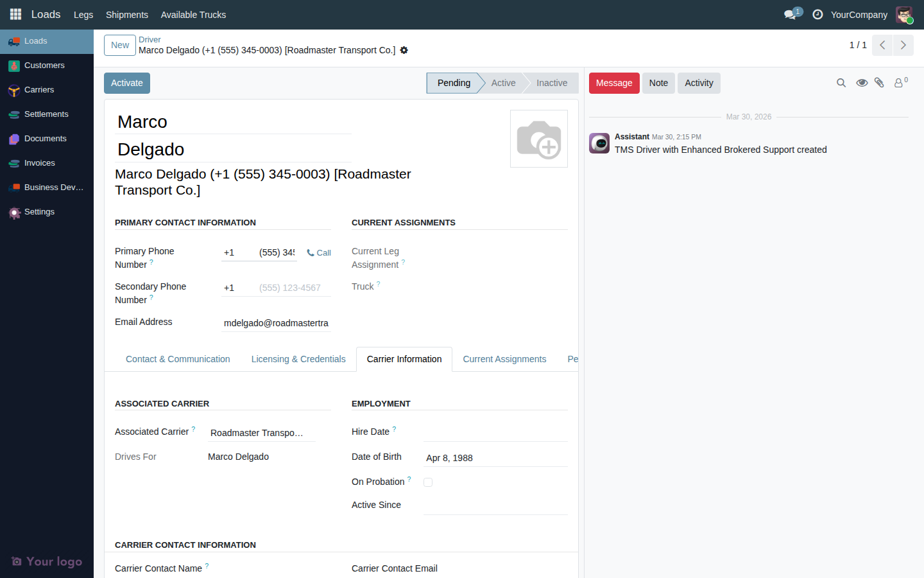Toggle the follow eye icon
The image size is (924, 578).
tap(862, 83)
